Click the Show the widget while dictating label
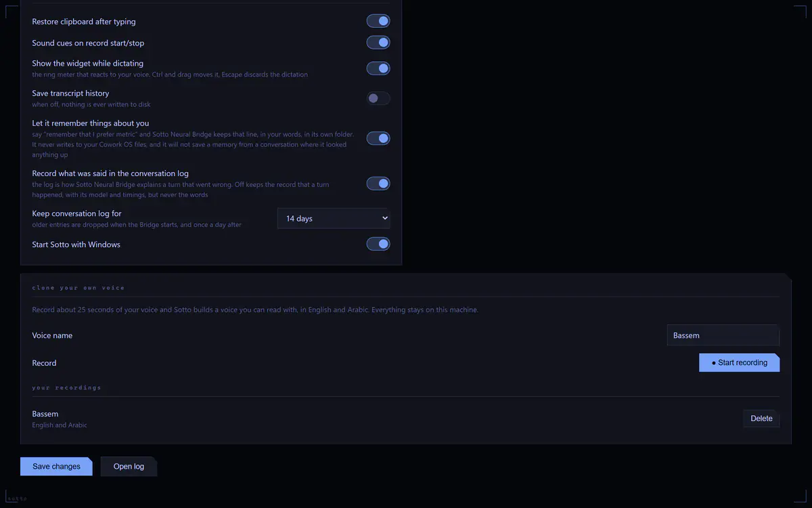 tap(88, 64)
